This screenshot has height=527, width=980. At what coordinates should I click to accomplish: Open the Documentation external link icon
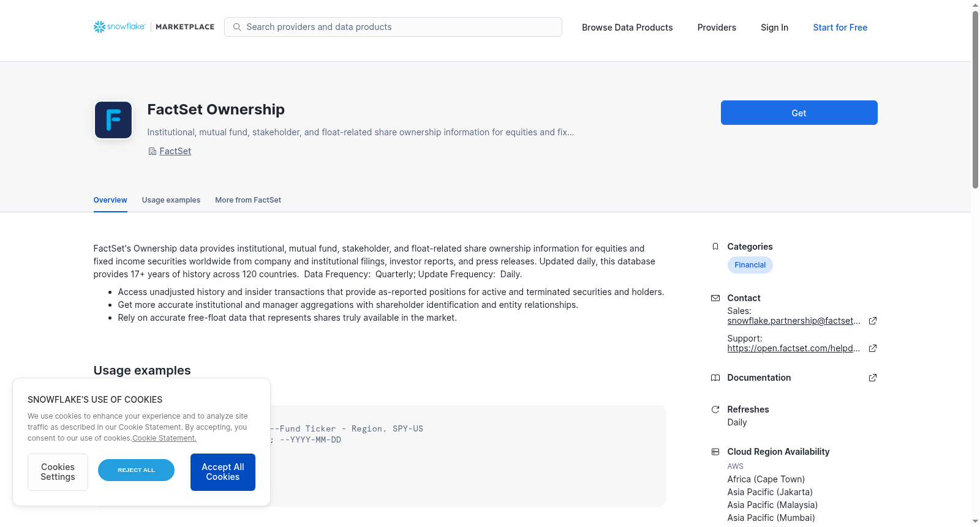point(873,378)
